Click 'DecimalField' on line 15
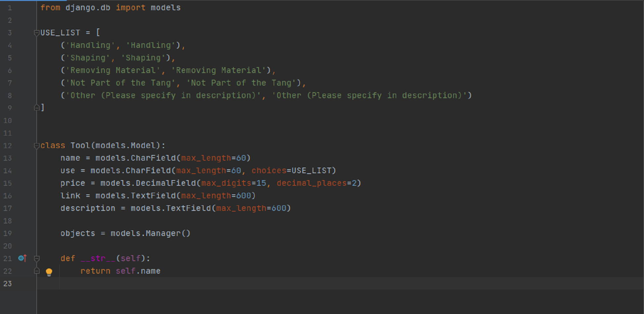The width and height of the screenshot is (644, 314). point(166,183)
